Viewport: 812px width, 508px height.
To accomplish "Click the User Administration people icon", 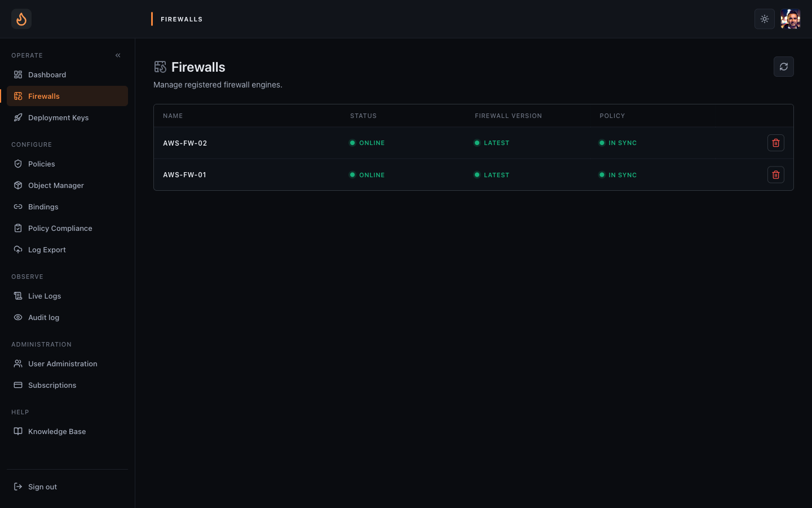I will [x=18, y=364].
